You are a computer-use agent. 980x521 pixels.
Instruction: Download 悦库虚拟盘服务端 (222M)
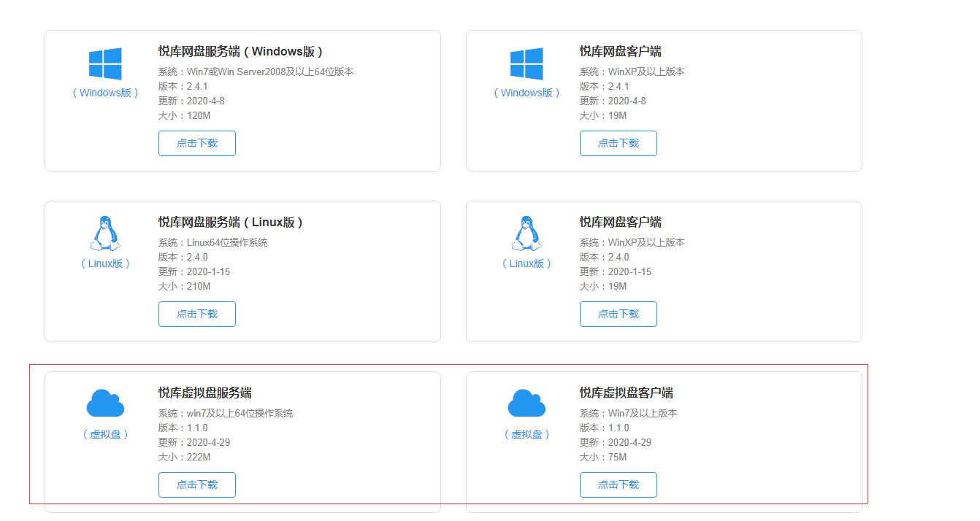[x=197, y=485]
